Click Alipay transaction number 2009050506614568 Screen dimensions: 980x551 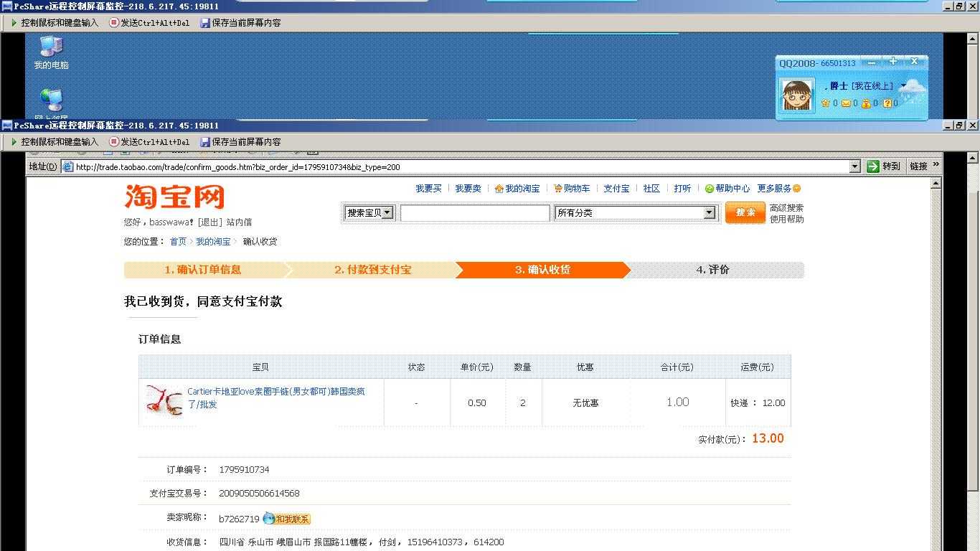[259, 494]
